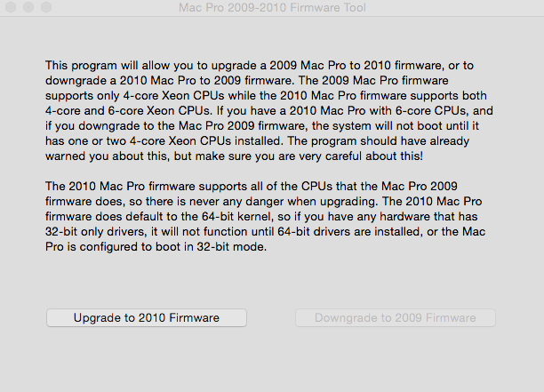The image size is (544, 392).
Task: Click the line starting "4-core and 6-core Xeon CPUs"
Action: click(x=269, y=110)
